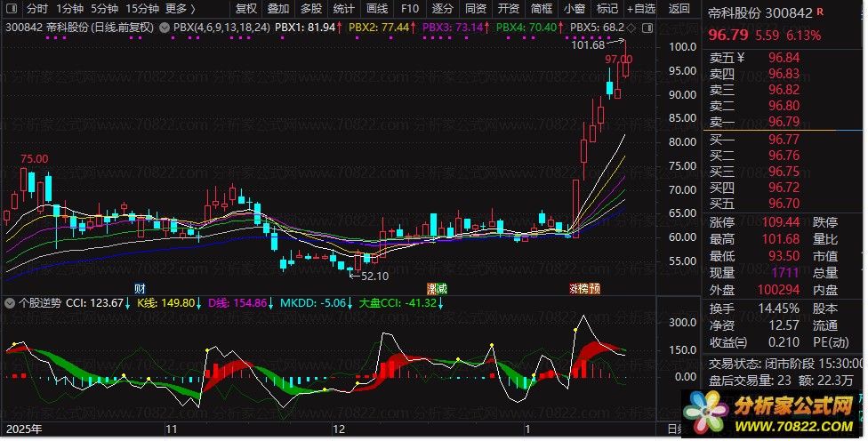Click 开资 toolbar button
868x441 pixels.
[x=508, y=8]
